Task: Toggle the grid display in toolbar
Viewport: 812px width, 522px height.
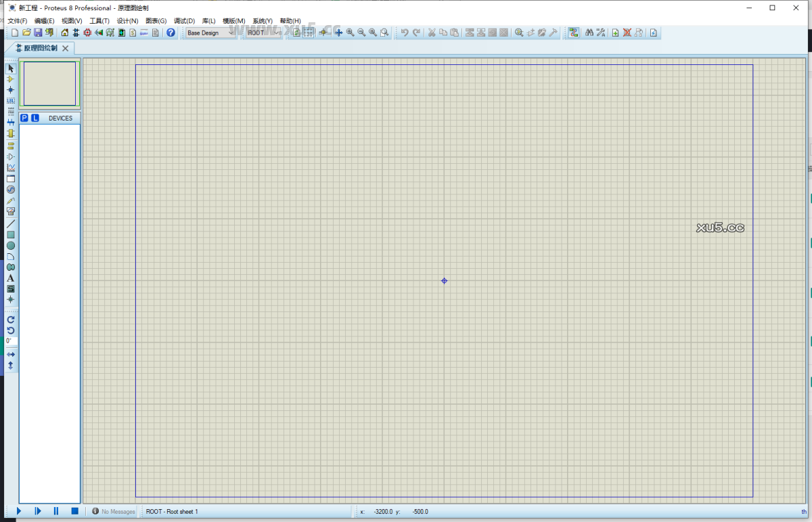Action: 309,32
